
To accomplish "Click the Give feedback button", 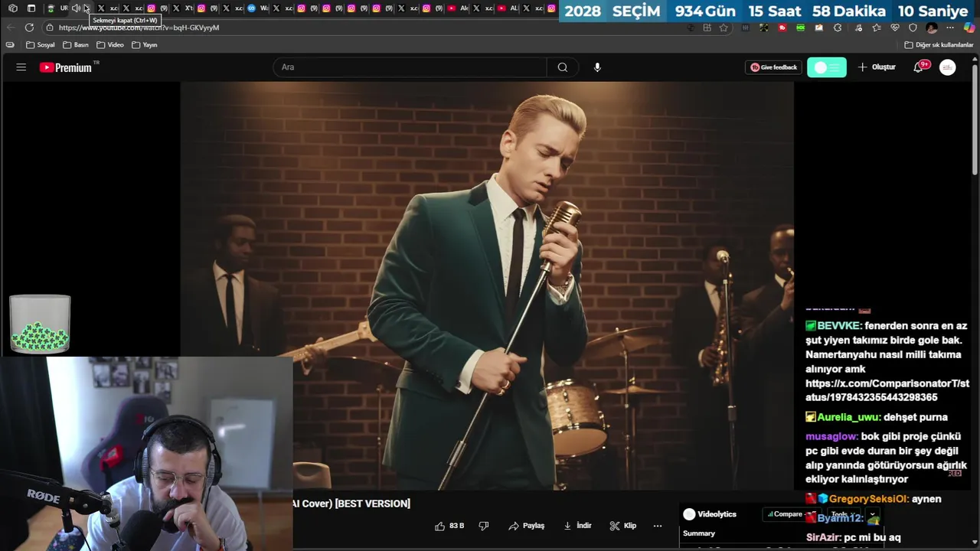I will pos(773,67).
